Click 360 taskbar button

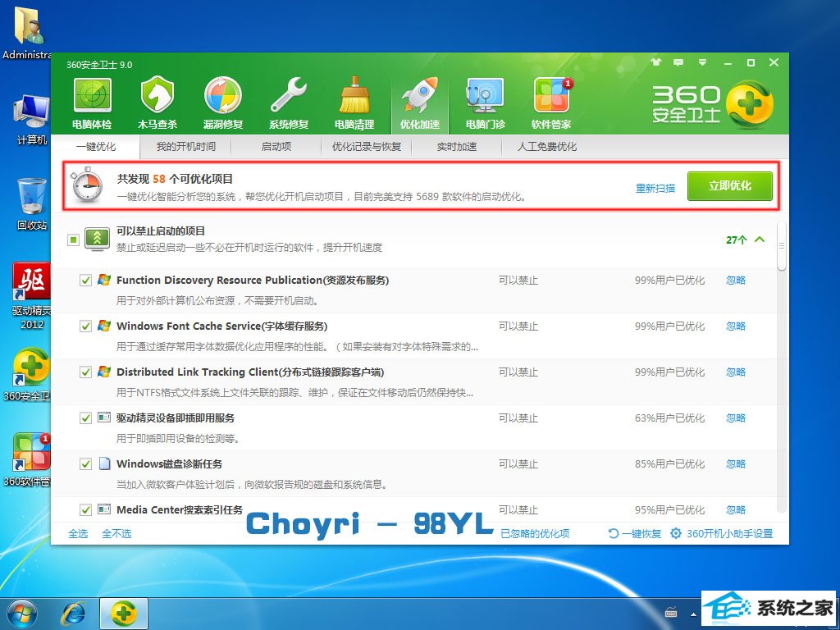124,614
